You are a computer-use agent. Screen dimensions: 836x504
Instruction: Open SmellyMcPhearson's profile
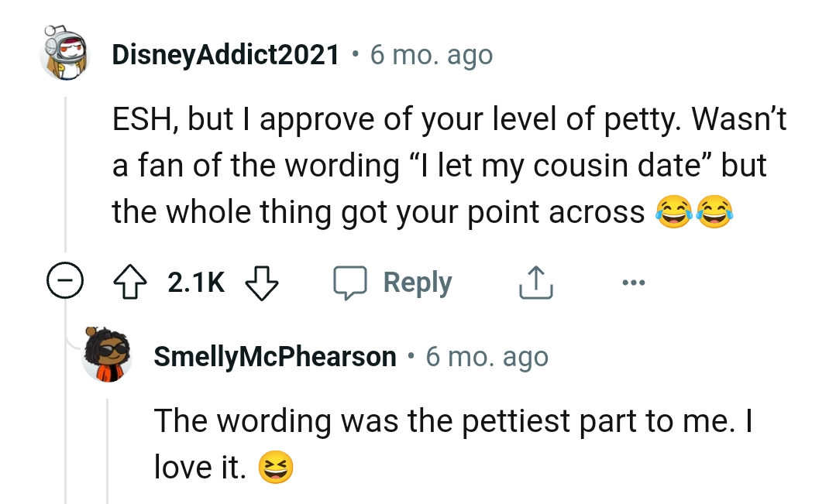coord(276,355)
